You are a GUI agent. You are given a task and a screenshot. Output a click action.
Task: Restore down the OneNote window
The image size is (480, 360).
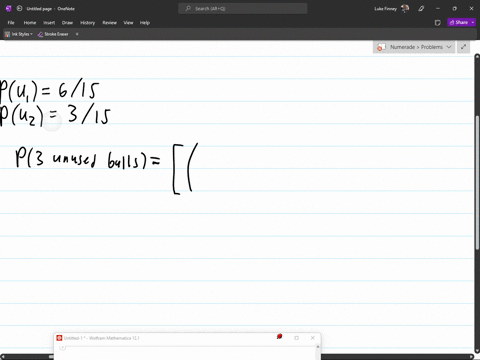(x=454, y=9)
